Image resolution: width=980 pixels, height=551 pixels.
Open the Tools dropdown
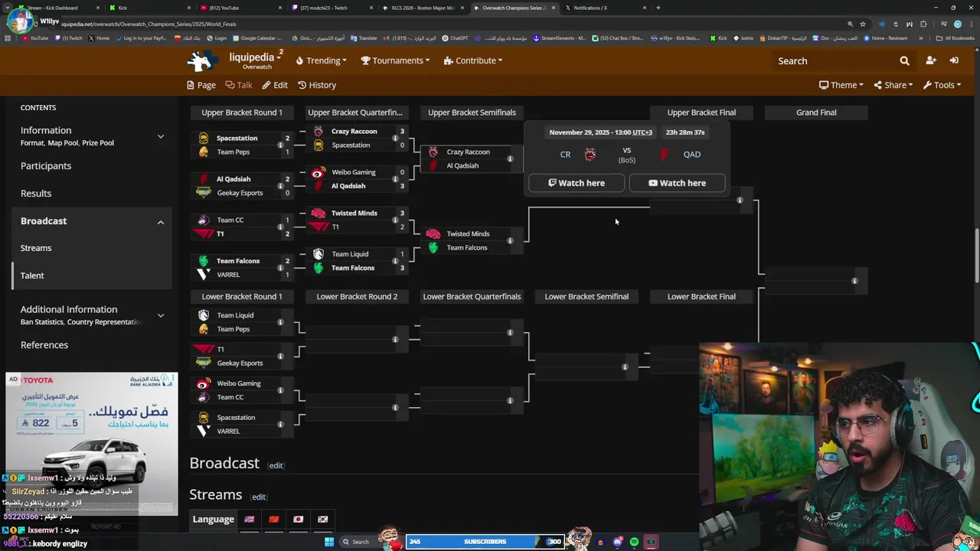tap(942, 85)
